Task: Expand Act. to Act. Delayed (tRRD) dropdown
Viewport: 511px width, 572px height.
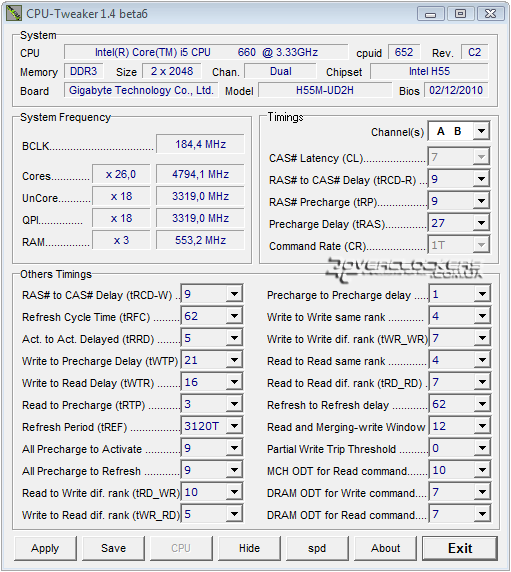Action: click(234, 338)
